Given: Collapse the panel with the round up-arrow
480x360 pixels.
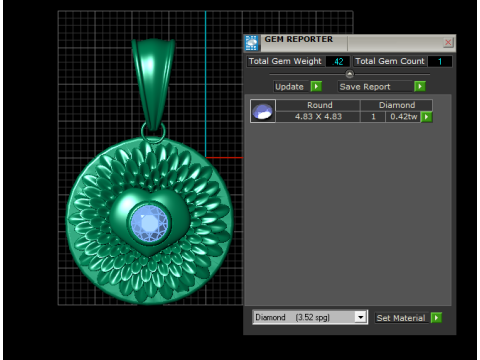Looking at the screenshot, I should point(349,74).
